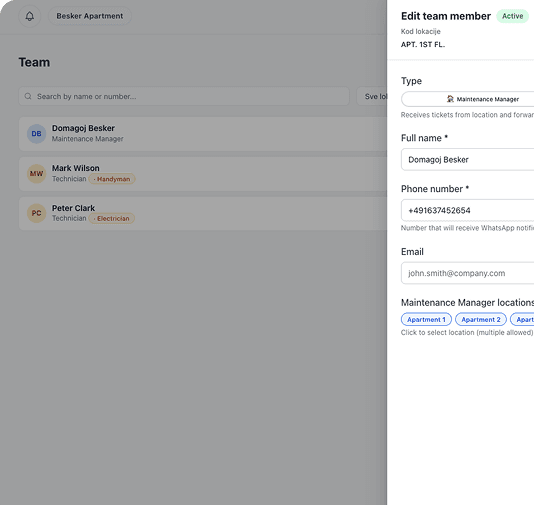Click the MW avatar circle
534x505 pixels.
(36, 174)
